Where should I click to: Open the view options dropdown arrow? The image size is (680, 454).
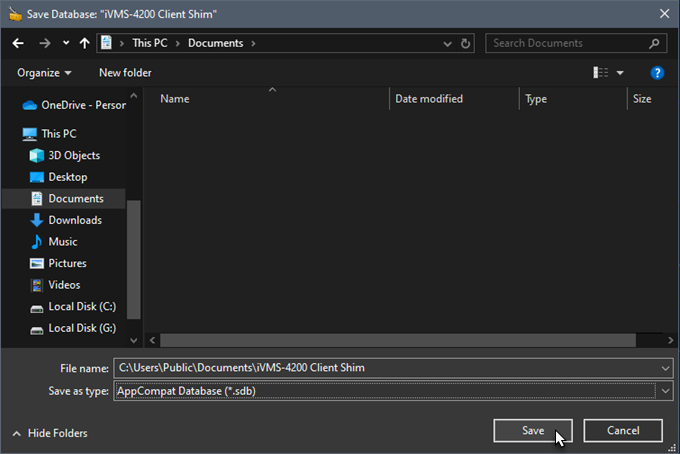tap(620, 73)
